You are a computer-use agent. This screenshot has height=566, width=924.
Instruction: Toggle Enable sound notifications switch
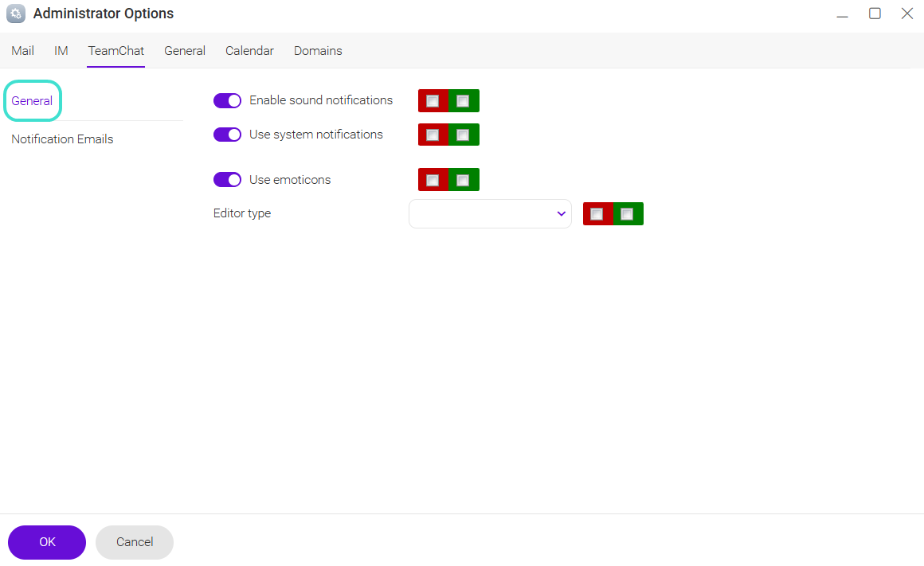227,100
